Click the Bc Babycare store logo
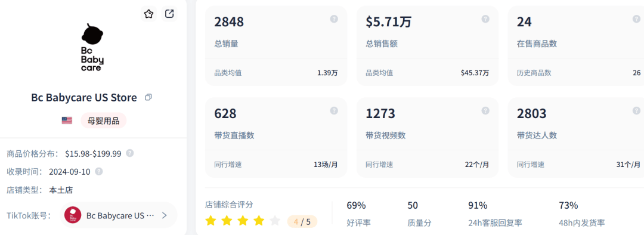This screenshot has width=644, height=235. point(92,48)
